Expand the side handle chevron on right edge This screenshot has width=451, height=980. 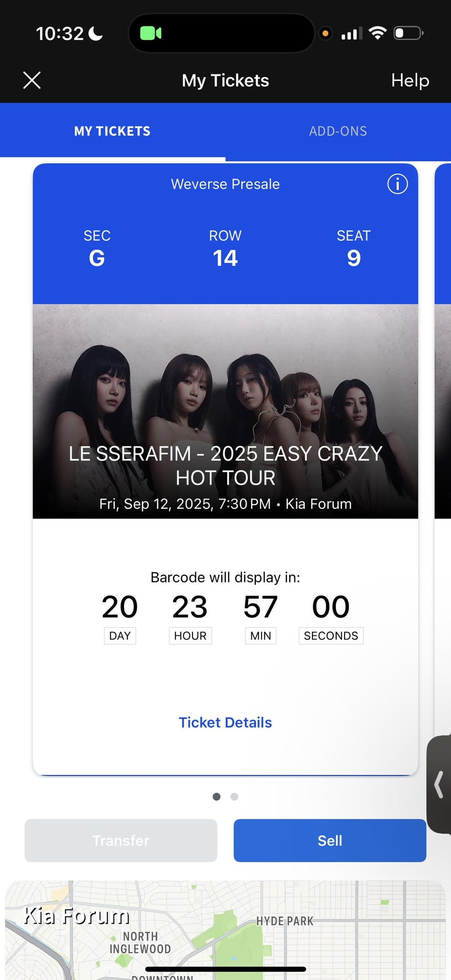click(x=439, y=785)
